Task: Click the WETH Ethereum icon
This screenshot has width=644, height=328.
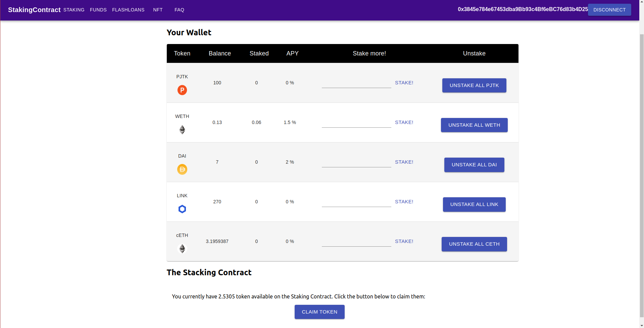Action: coord(182,130)
